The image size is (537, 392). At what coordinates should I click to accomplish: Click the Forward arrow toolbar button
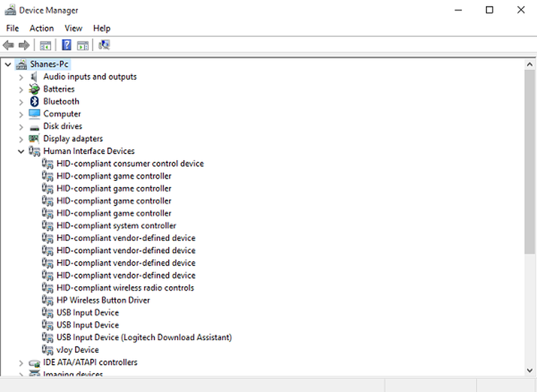tap(24, 45)
